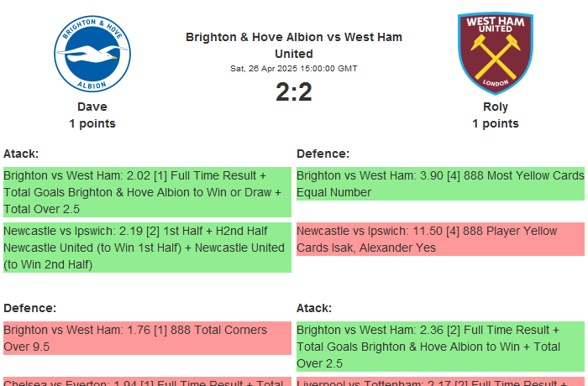Viewport: 588px width, 386px height.
Task: Click red 1.76 Total Corners Over 9.5 bet
Action: pyautogui.click(x=147, y=338)
